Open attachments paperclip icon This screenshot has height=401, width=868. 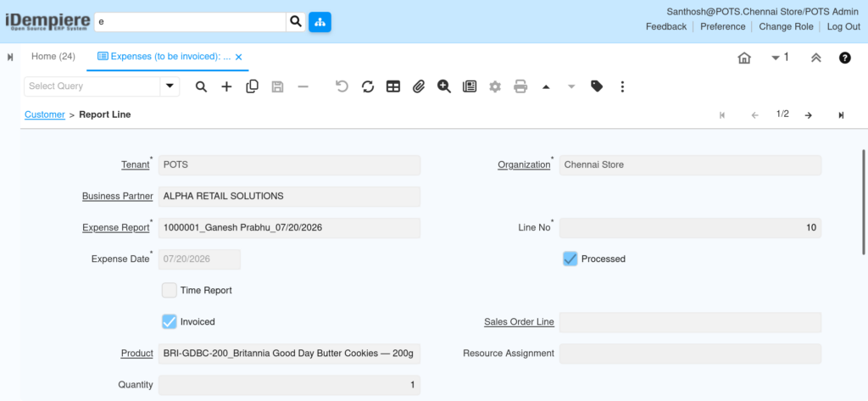coord(419,86)
